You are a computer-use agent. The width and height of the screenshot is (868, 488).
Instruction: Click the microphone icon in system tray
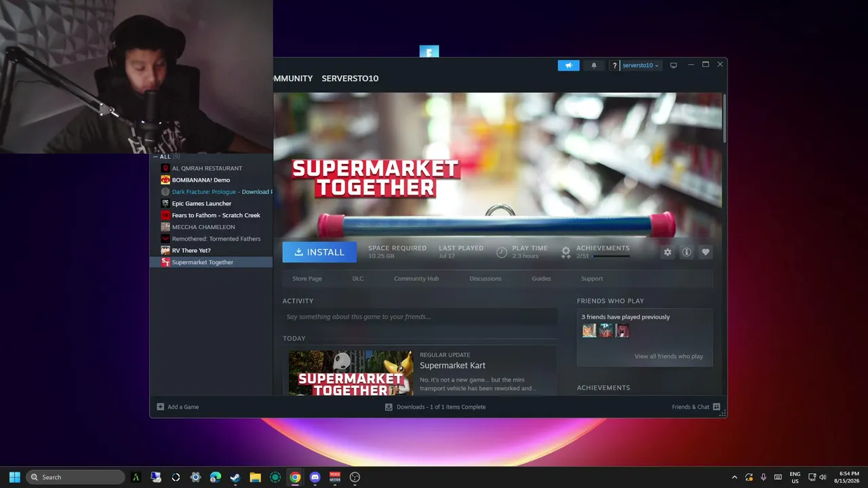(x=764, y=477)
